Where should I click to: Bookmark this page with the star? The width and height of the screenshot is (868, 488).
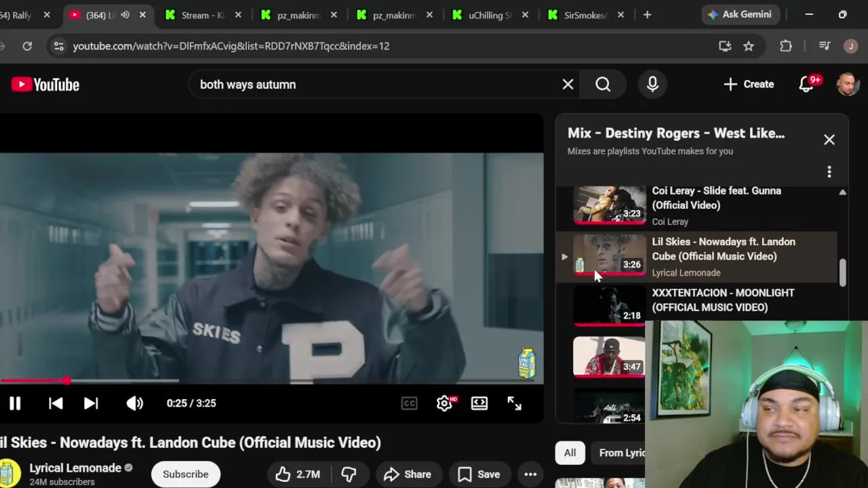(x=749, y=46)
